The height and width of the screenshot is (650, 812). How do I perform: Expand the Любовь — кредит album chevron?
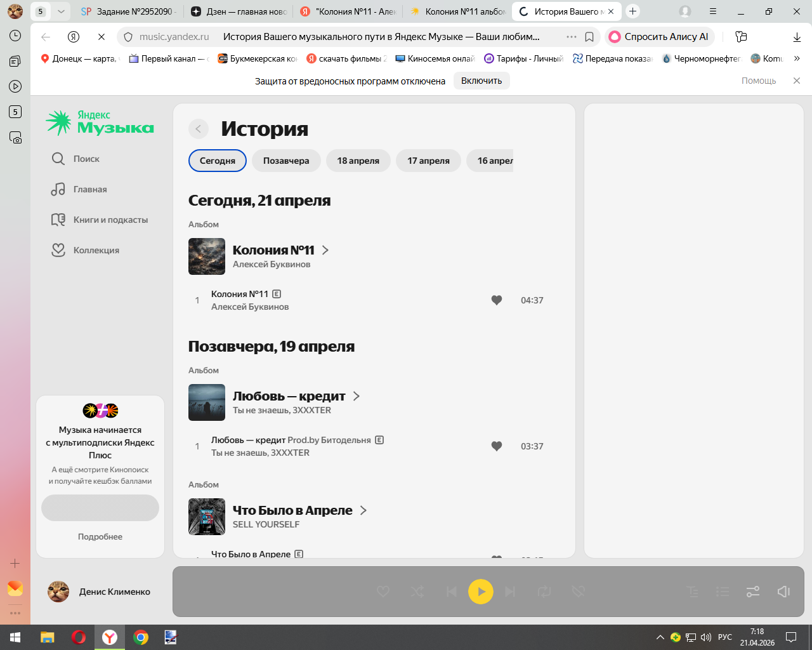[x=357, y=396]
